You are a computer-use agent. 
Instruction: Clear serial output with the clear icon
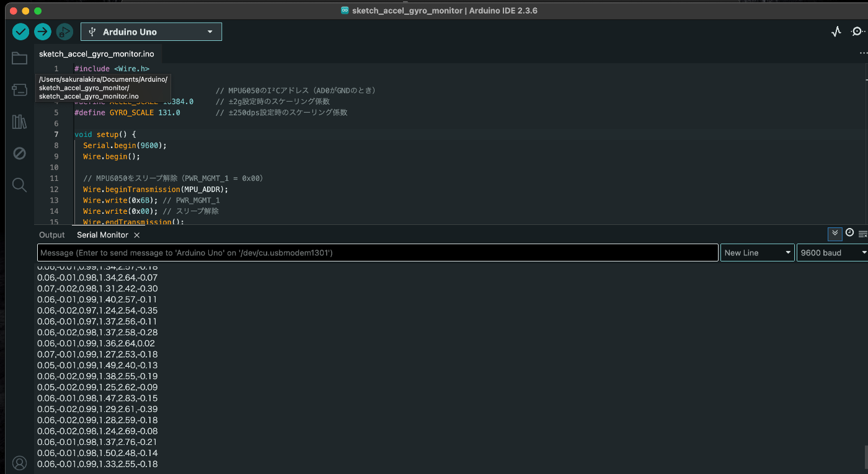click(863, 234)
